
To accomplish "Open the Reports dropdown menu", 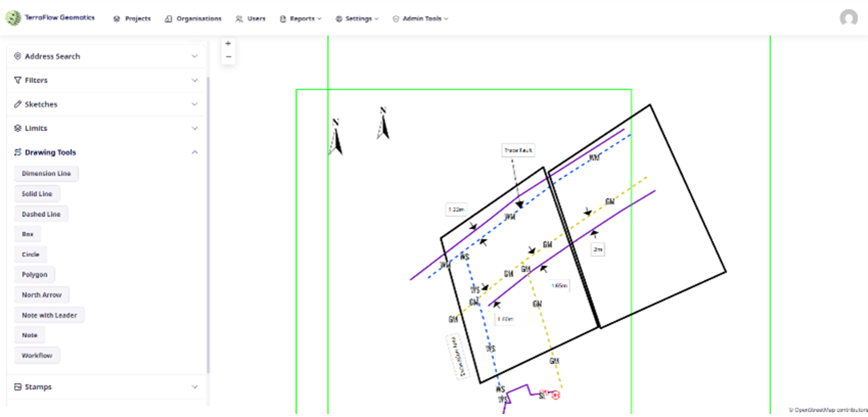I will [300, 19].
